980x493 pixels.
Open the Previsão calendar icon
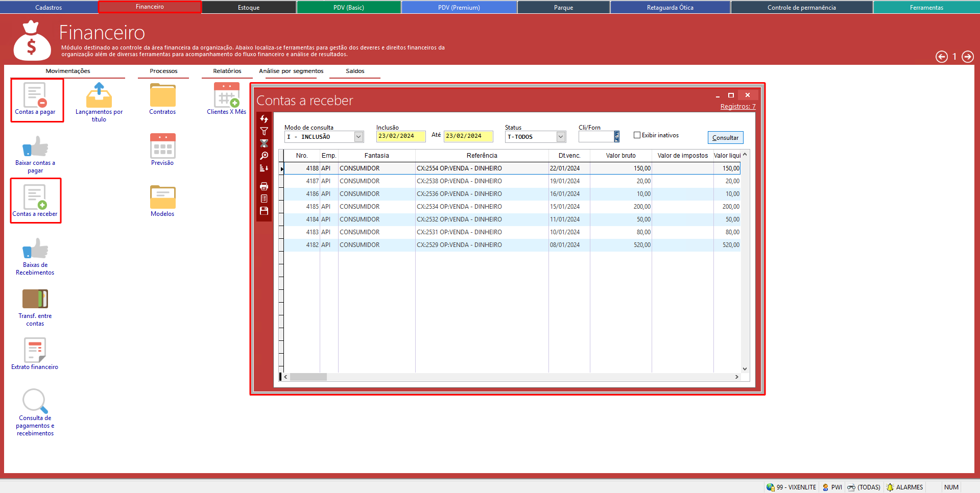click(x=162, y=146)
